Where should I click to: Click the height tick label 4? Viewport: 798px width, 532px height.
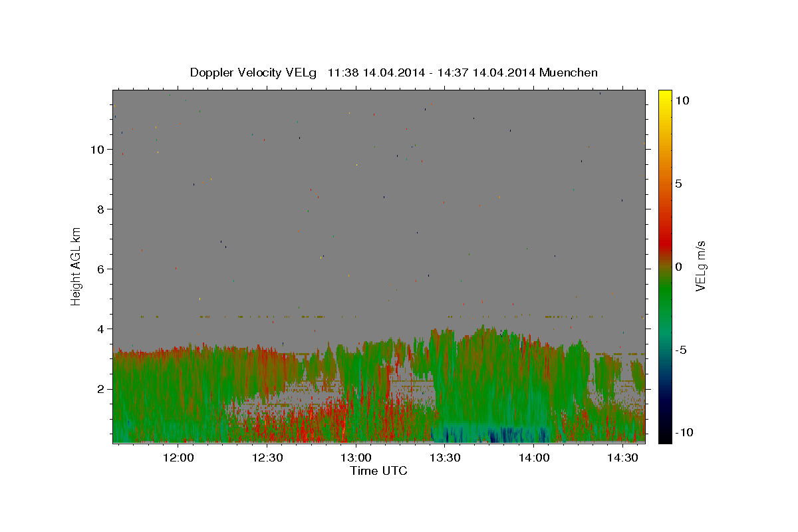point(101,329)
